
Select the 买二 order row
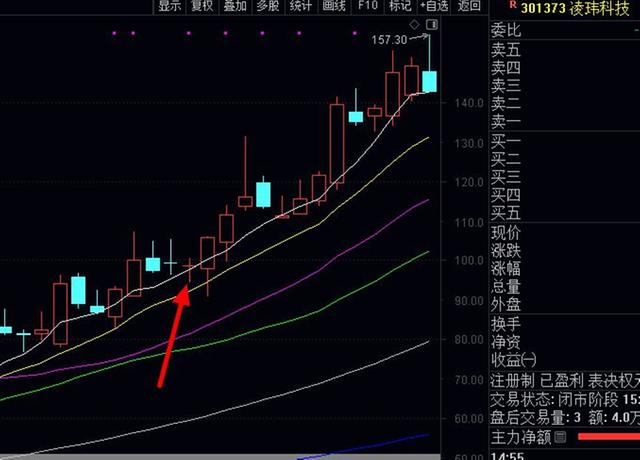(x=565, y=160)
